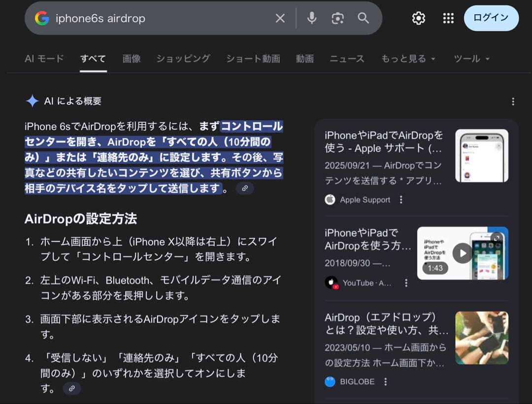Click the BIGLOBE source name

pyautogui.click(x=357, y=382)
